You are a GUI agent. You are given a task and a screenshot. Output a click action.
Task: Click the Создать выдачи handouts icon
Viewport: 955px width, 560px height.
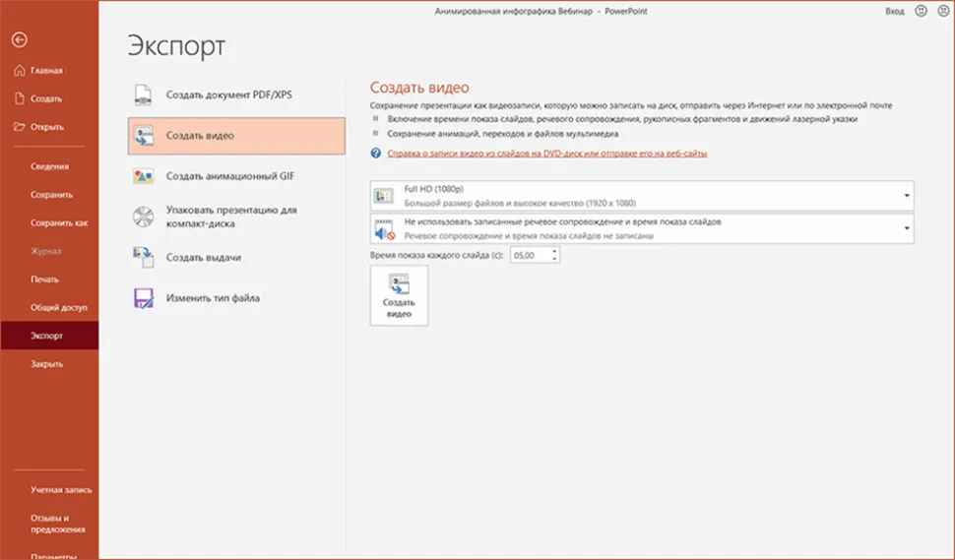144,258
